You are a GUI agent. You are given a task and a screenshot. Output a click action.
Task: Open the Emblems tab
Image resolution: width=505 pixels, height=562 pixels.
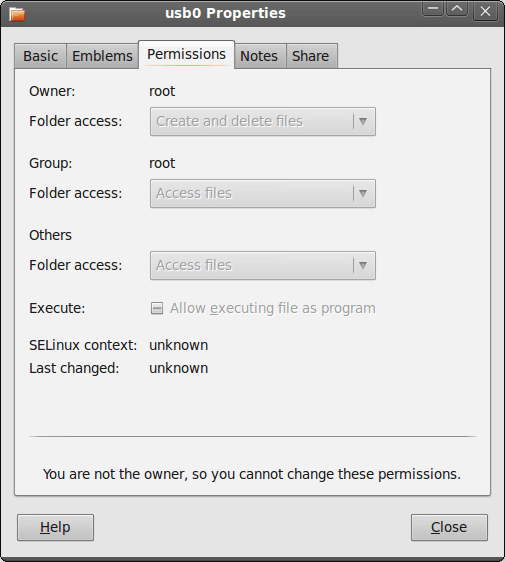click(x=102, y=56)
